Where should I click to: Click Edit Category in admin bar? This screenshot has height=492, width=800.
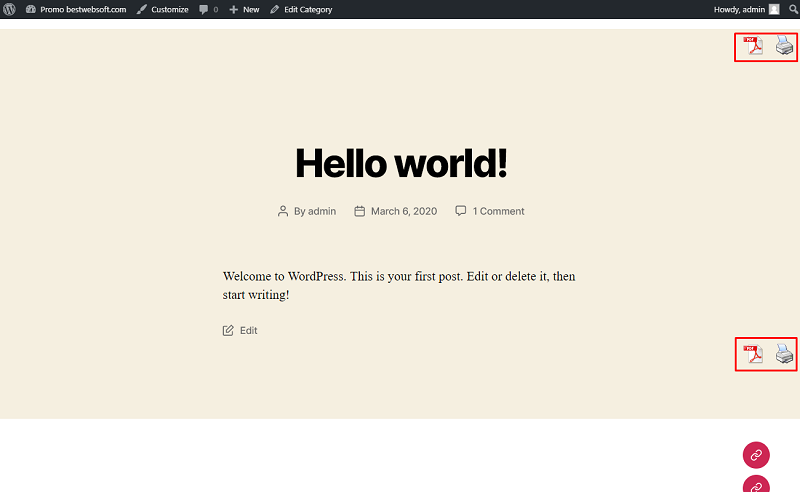[x=301, y=9]
